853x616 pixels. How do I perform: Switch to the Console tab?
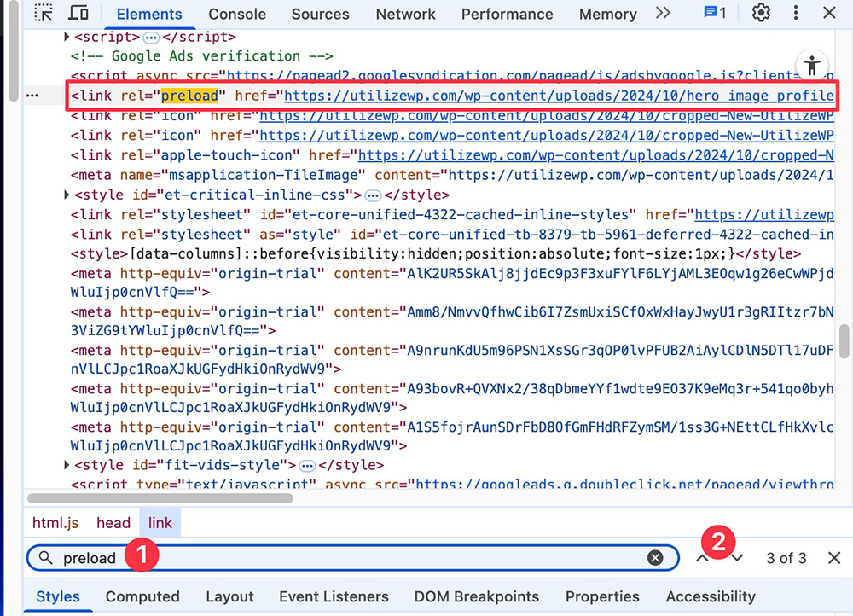click(x=237, y=15)
